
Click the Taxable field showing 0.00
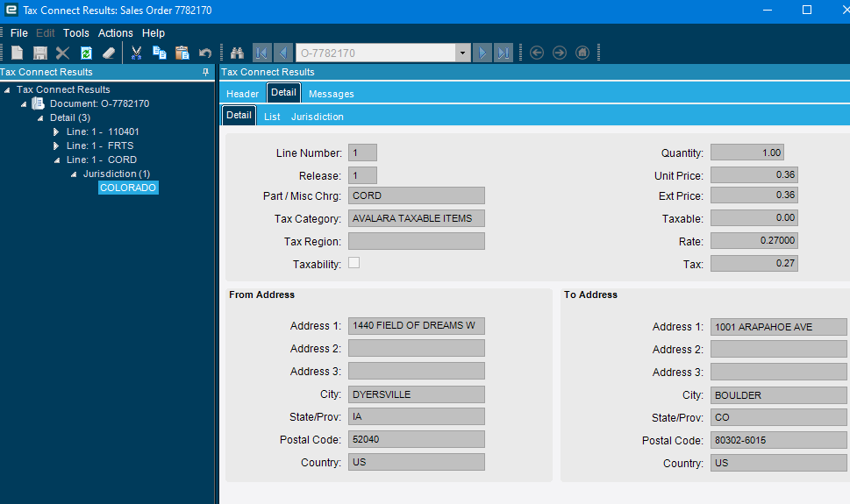pos(754,218)
